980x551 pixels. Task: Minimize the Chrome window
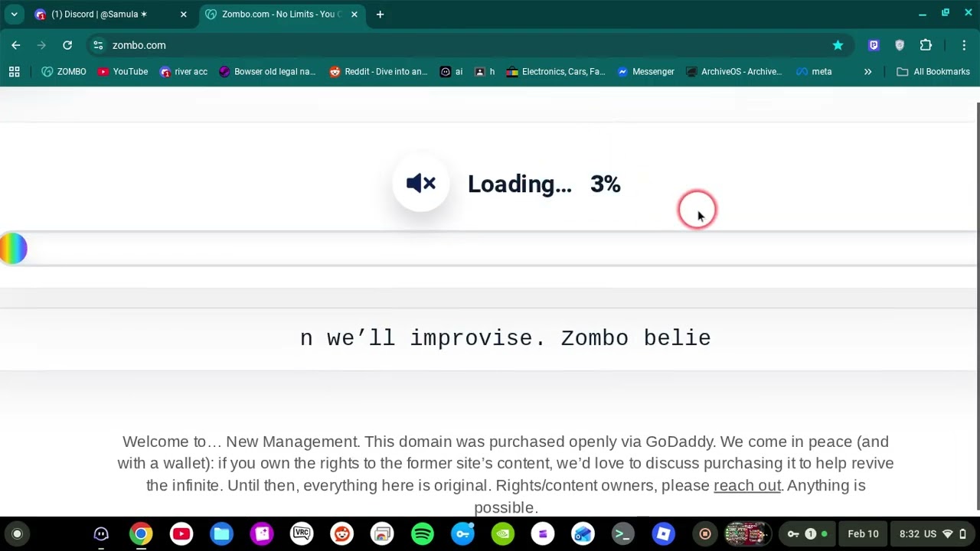tap(923, 14)
